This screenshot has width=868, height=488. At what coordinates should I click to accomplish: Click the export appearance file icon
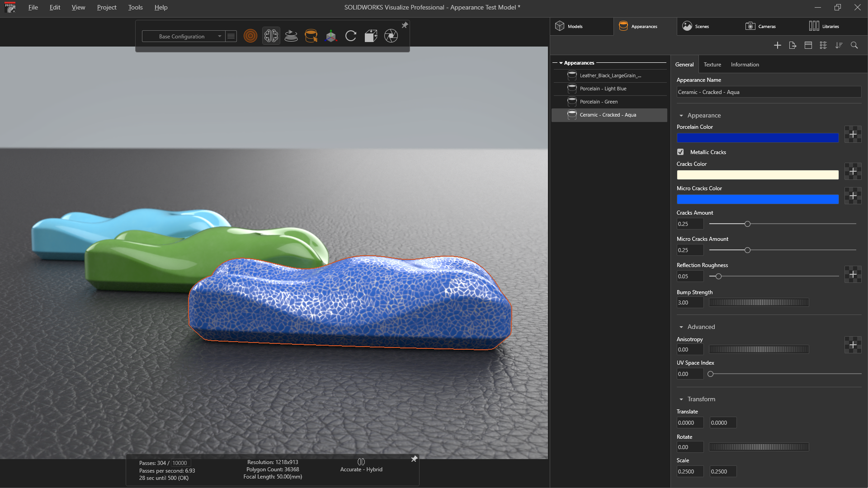point(793,45)
